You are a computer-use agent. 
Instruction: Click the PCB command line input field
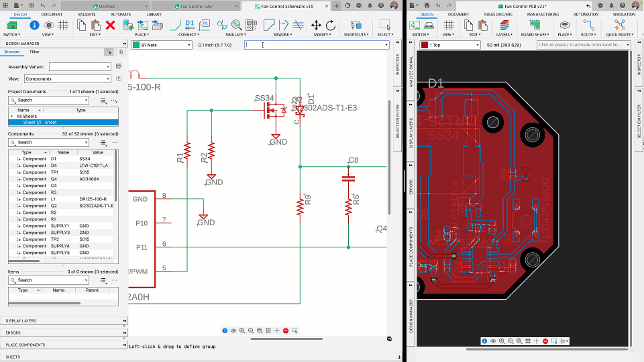580,45
